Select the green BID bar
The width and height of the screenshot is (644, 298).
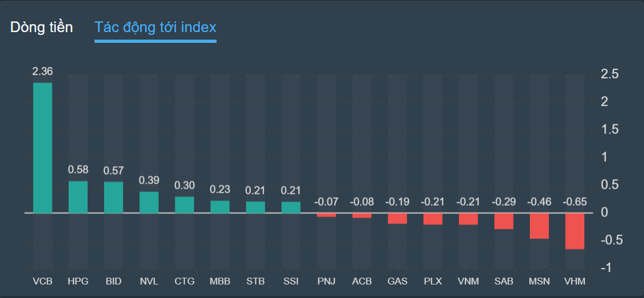pos(114,197)
